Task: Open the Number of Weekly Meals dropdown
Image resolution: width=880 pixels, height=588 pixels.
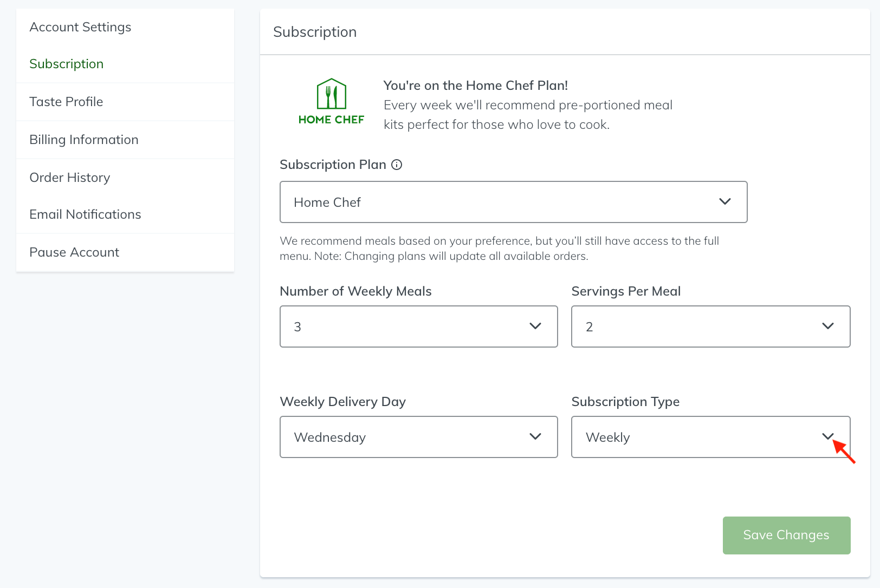Action: (x=418, y=326)
